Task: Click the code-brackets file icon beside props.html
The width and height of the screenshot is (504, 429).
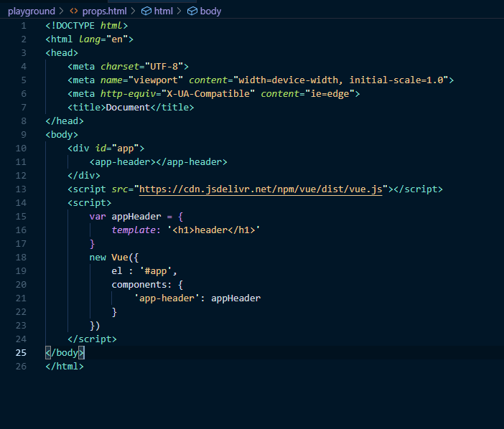Action: (74, 11)
